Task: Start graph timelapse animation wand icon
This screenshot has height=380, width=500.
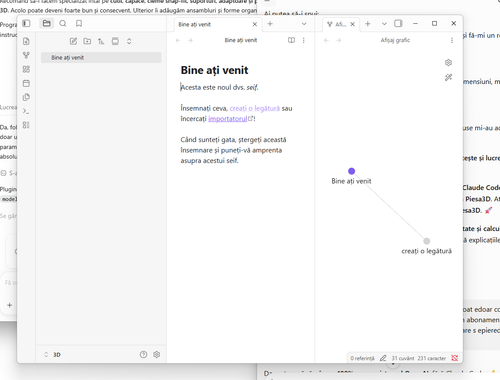Action: 448,77
